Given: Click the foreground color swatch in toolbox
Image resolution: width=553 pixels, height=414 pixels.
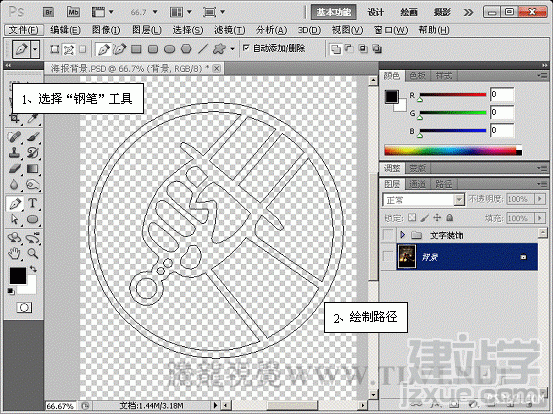Looking at the screenshot, I should coord(18,276).
